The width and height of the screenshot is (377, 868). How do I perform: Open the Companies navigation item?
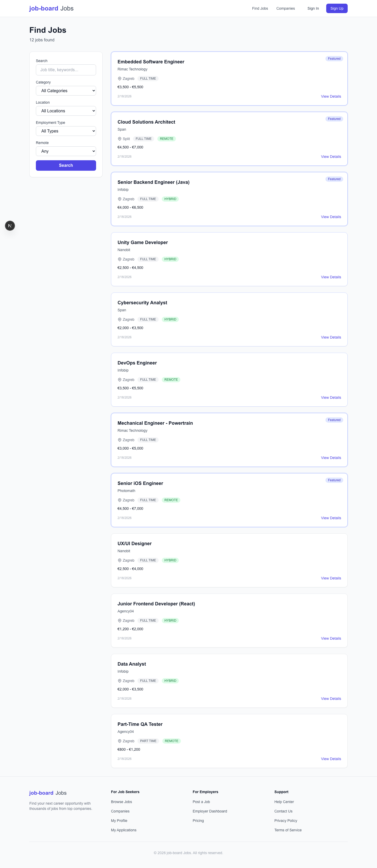tap(285, 8)
